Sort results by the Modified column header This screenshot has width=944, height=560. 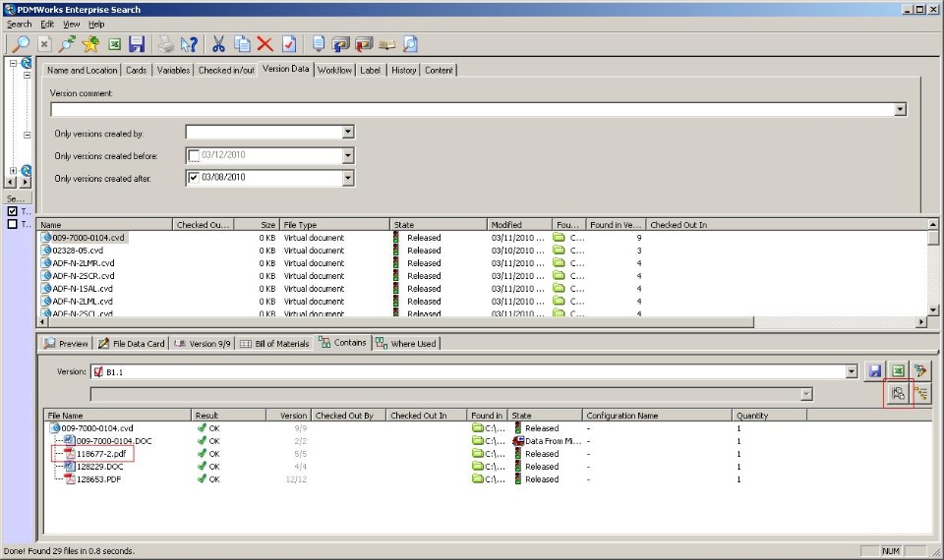point(519,224)
